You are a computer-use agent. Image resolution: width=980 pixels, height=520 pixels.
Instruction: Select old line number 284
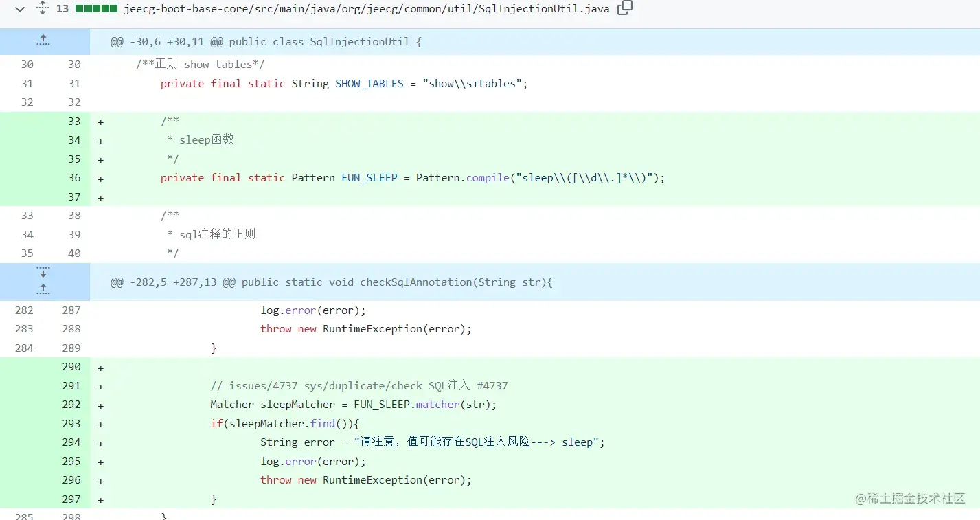[x=24, y=348]
